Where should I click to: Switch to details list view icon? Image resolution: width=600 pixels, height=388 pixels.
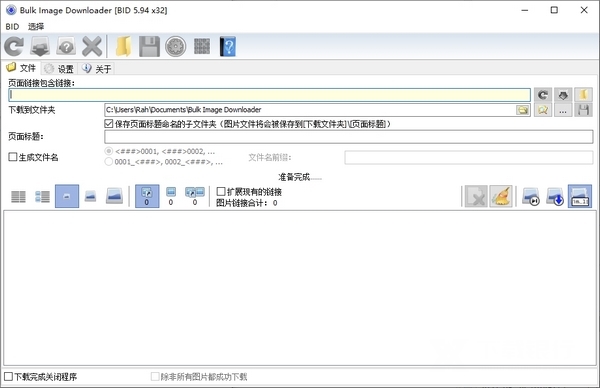click(x=42, y=196)
